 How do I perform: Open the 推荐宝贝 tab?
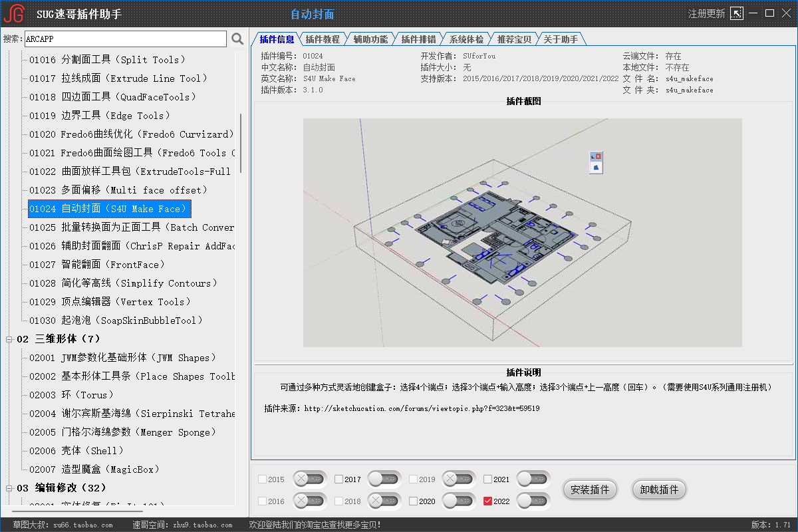[514, 39]
